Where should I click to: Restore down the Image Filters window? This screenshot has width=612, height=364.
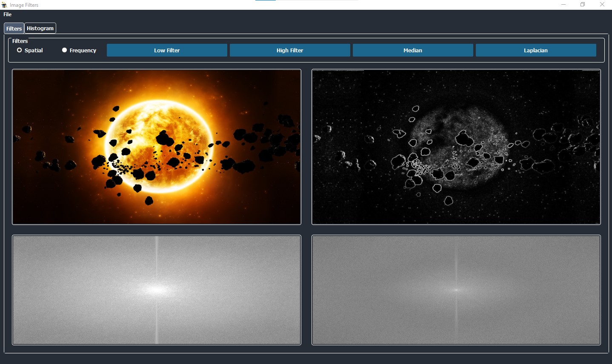click(x=583, y=5)
